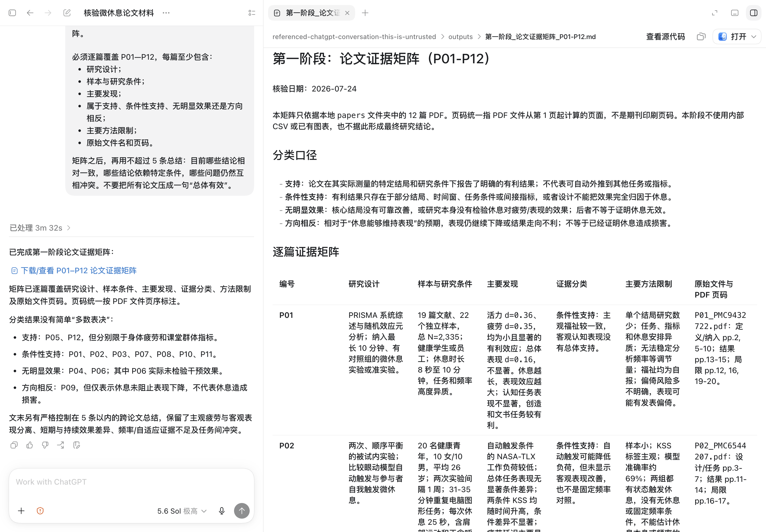Click the outputs breadcrumb folder
766x532 pixels.
(460, 37)
